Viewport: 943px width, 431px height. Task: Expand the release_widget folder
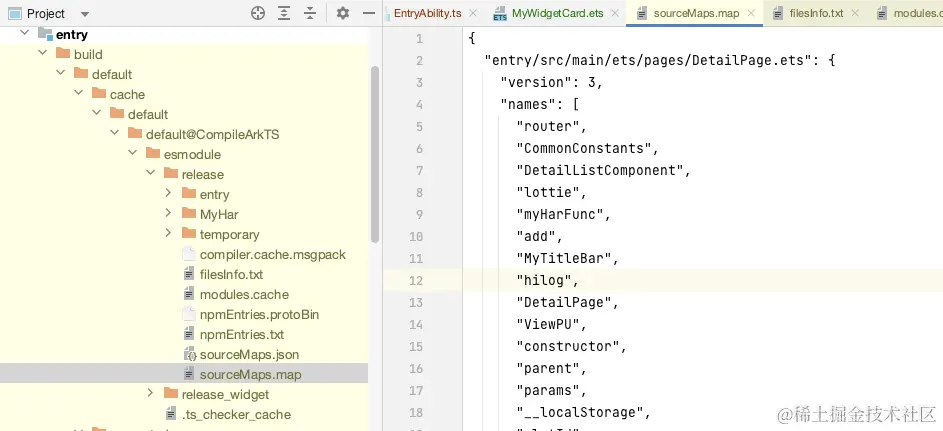(x=150, y=394)
